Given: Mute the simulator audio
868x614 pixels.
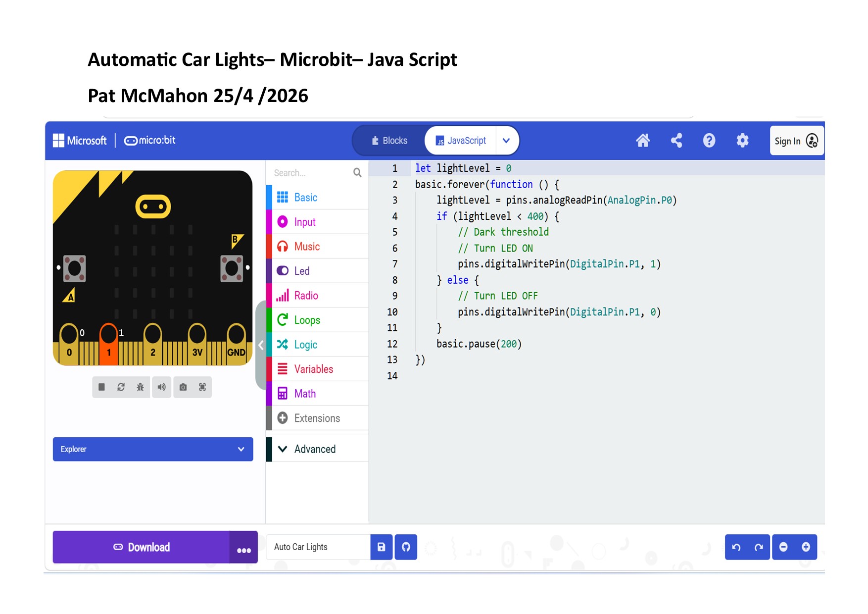Looking at the screenshot, I should click(x=161, y=387).
